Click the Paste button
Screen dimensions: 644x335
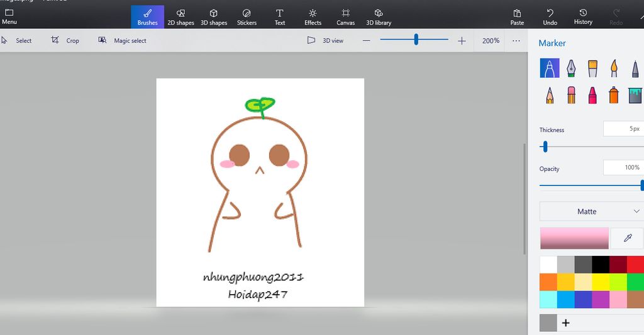coord(517,17)
